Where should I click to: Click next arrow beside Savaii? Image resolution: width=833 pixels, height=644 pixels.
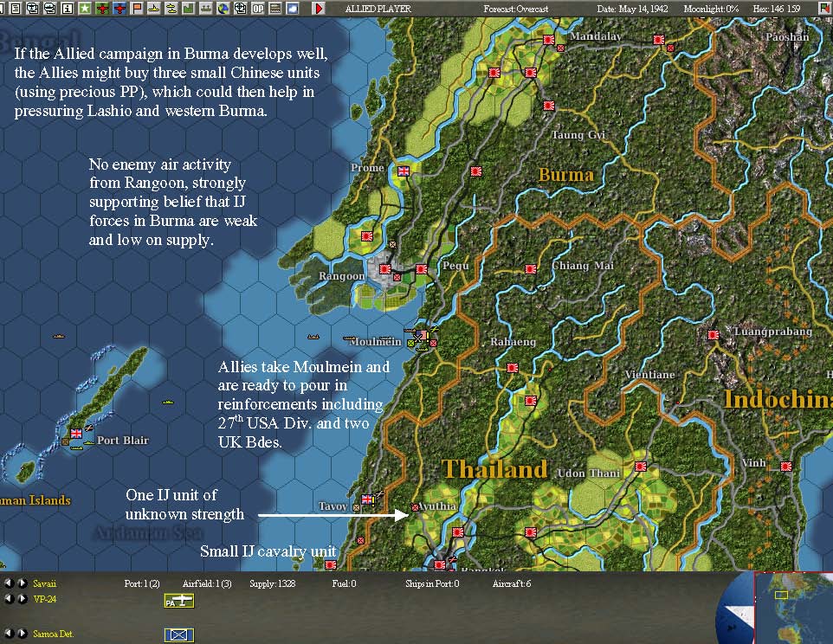[x=22, y=583]
